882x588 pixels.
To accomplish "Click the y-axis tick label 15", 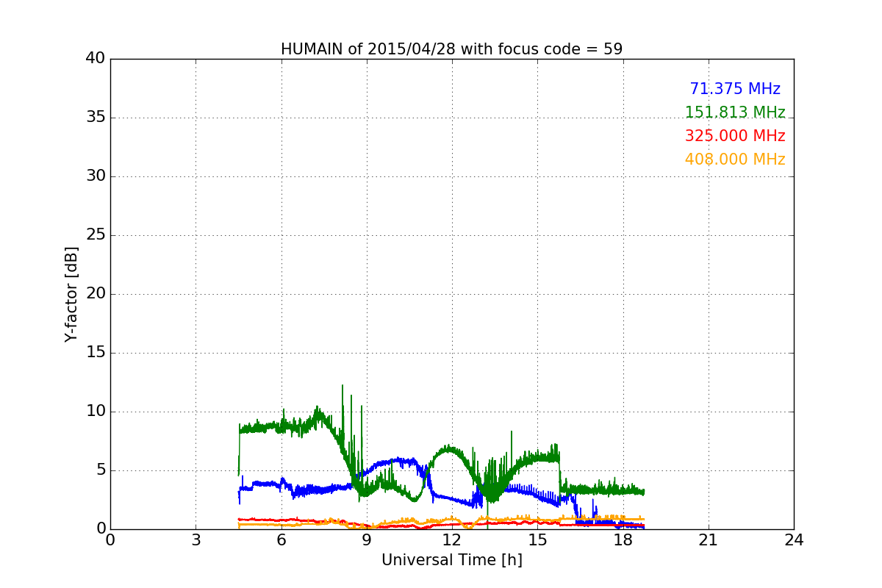I will pyautogui.click(x=96, y=353).
